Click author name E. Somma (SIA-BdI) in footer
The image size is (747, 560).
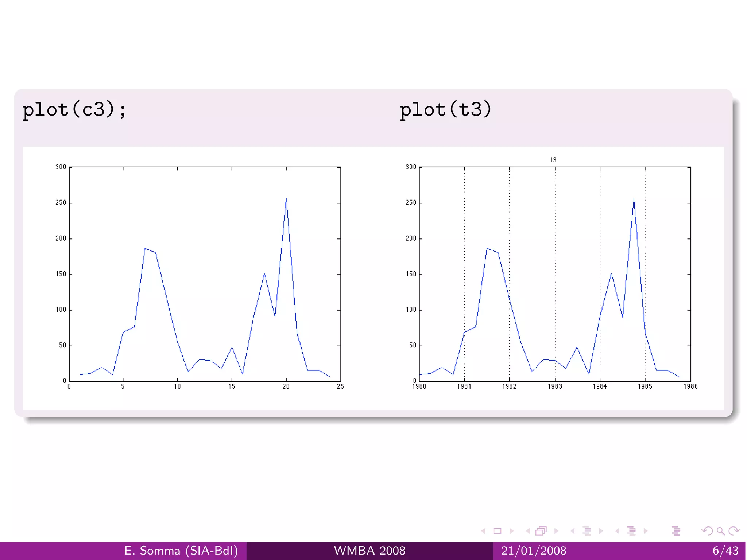click(x=181, y=551)
